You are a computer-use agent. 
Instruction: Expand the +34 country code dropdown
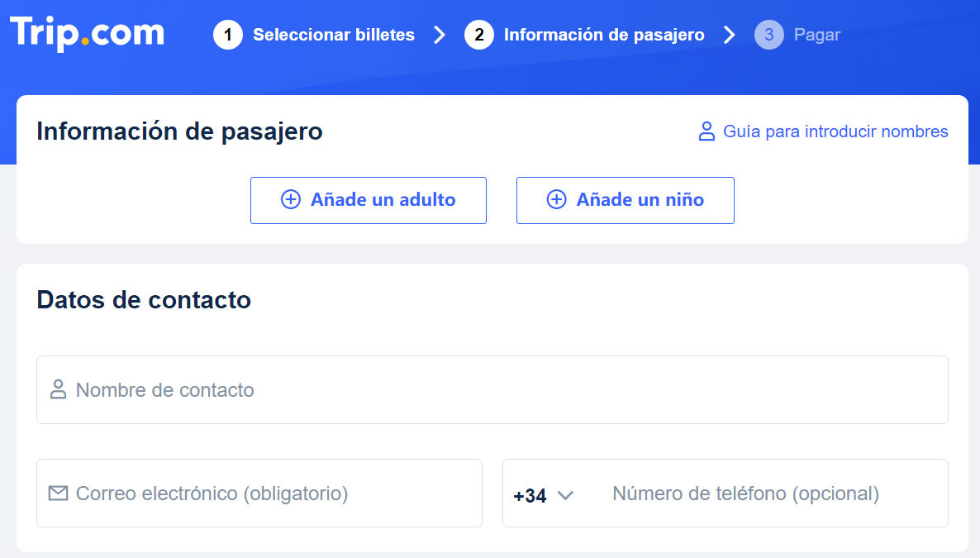[x=530, y=496]
